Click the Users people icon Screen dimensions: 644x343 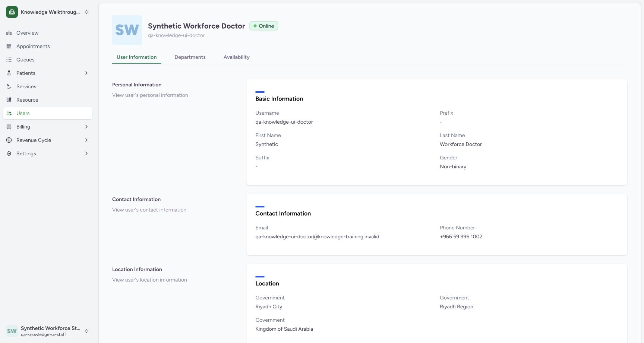coord(9,113)
